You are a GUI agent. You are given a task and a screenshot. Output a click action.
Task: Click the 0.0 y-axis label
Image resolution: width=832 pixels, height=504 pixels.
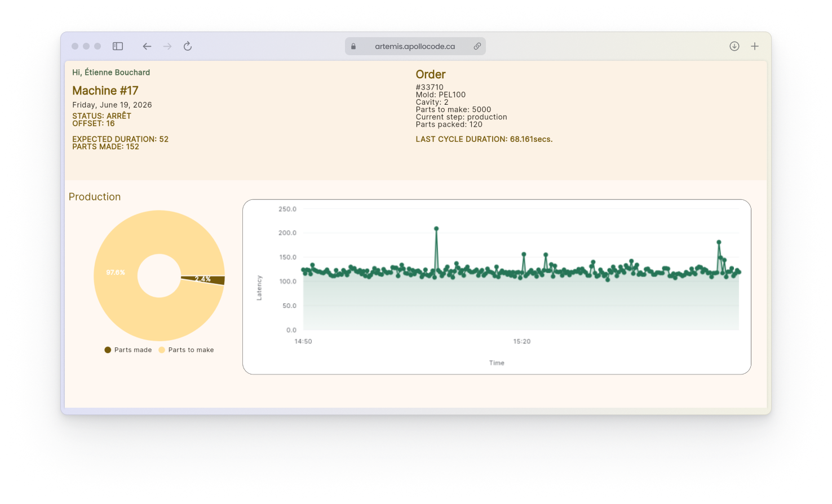pyautogui.click(x=291, y=330)
